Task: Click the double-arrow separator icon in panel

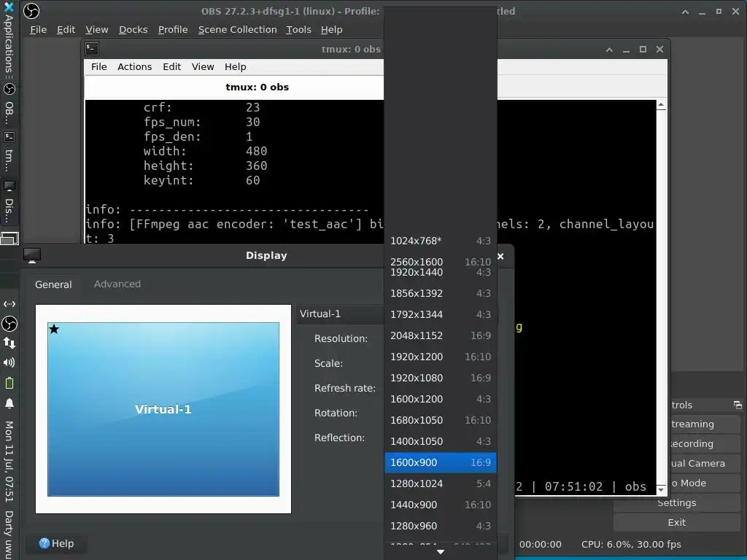Action: click(x=9, y=304)
